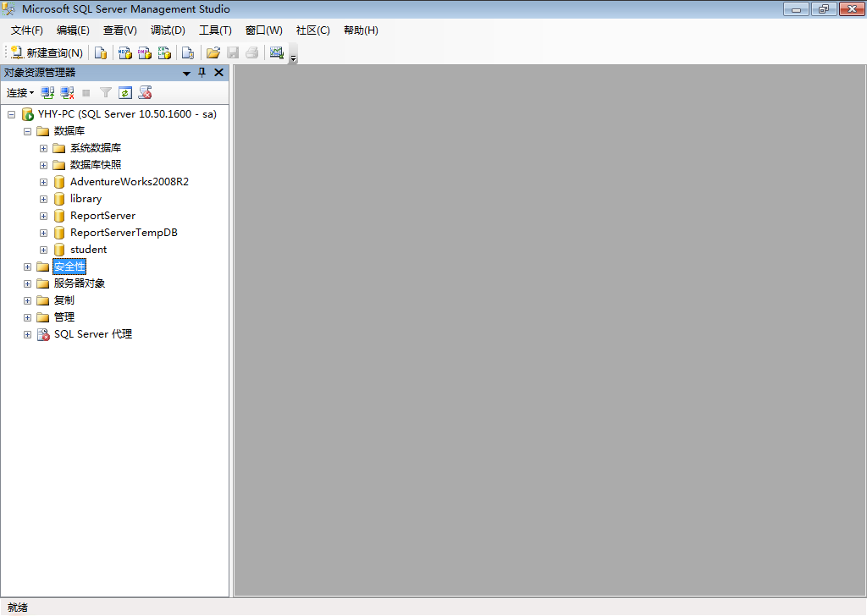Click the student database cylinder icon
This screenshot has height=616, width=867.
click(x=59, y=250)
